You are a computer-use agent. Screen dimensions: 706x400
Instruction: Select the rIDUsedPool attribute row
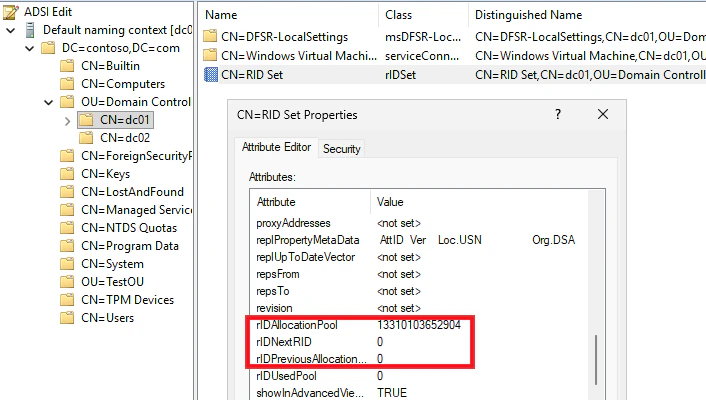pyautogui.click(x=419, y=376)
